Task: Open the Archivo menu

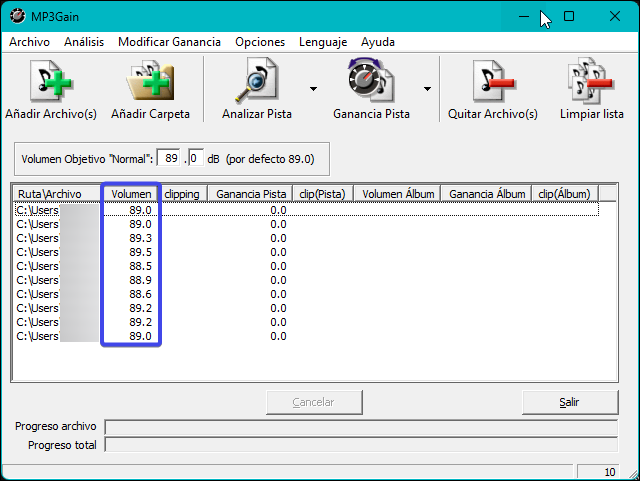Action: [x=29, y=42]
